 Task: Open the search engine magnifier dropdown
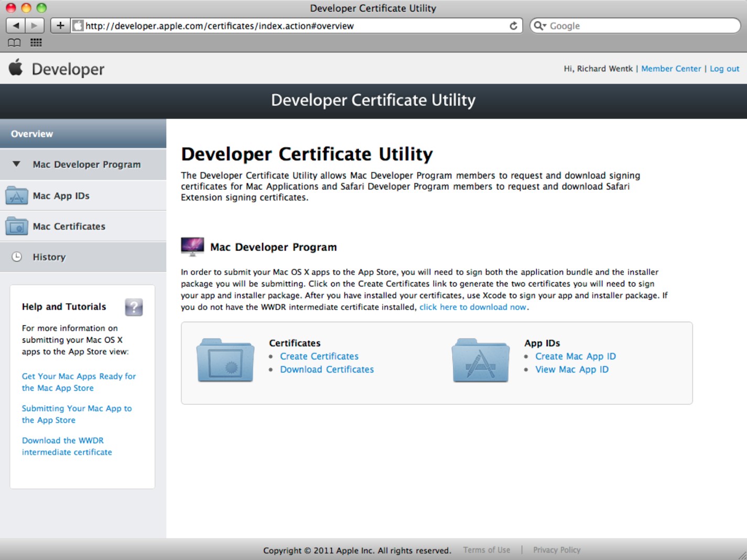coord(540,26)
